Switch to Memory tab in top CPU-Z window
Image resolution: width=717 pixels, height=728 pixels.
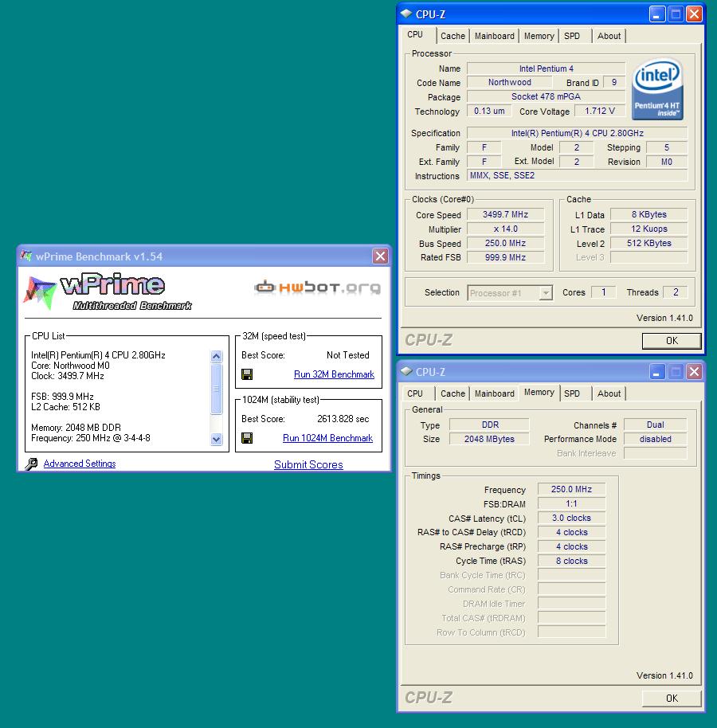[x=539, y=36]
